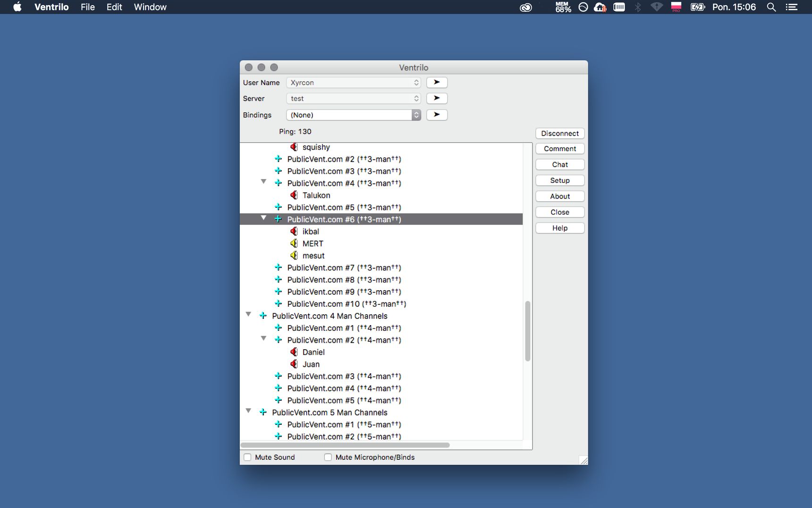Click the menu bar clock Pon. 15:06
This screenshot has height=508, width=812.
(x=734, y=7)
